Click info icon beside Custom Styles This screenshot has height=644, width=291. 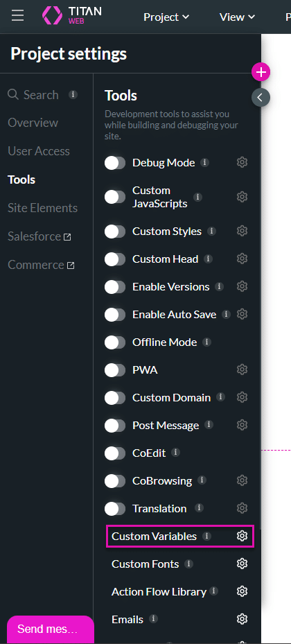(211, 232)
